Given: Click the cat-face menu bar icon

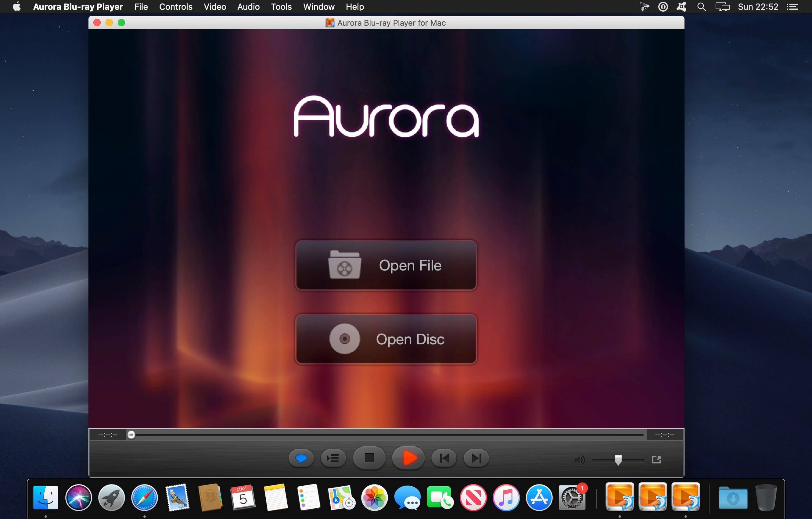Looking at the screenshot, I should [x=681, y=7].
